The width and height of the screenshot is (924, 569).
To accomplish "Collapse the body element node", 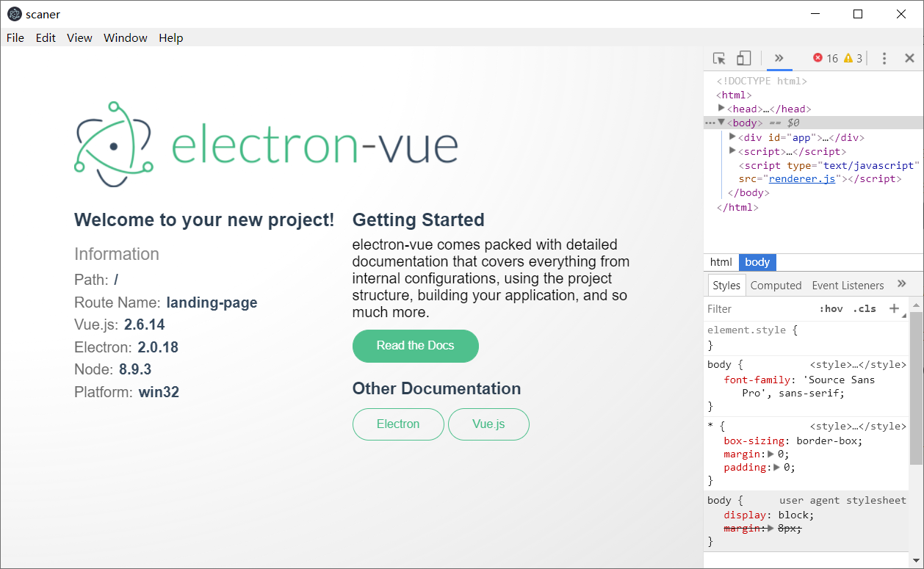I will coord(721,123).
